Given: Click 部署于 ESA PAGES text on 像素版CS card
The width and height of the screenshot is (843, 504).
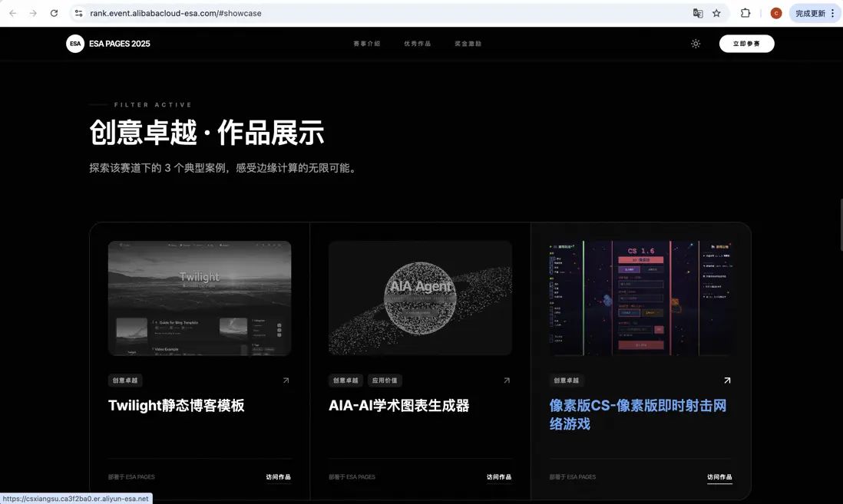Looking at the screenshot, I should pos(573,477).
